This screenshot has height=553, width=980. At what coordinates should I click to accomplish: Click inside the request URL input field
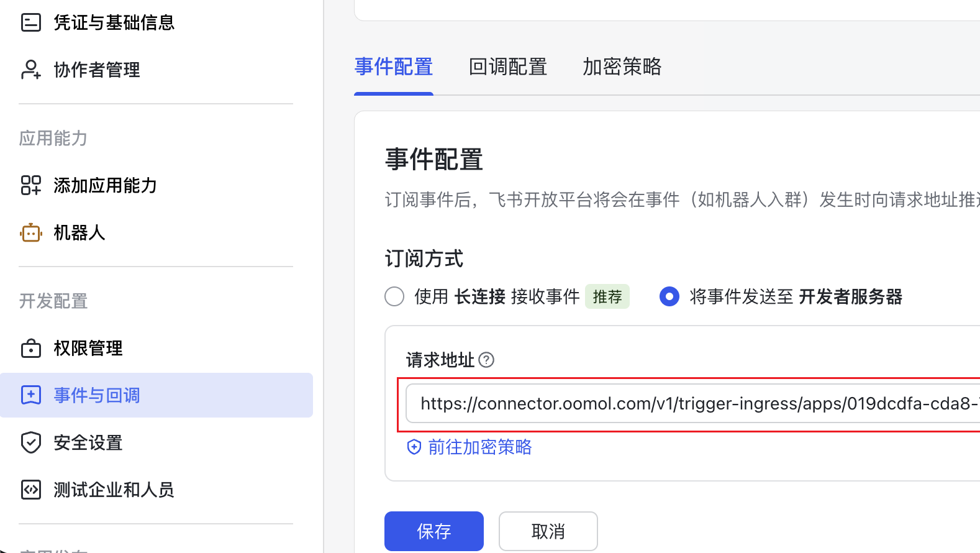point(683,403)
